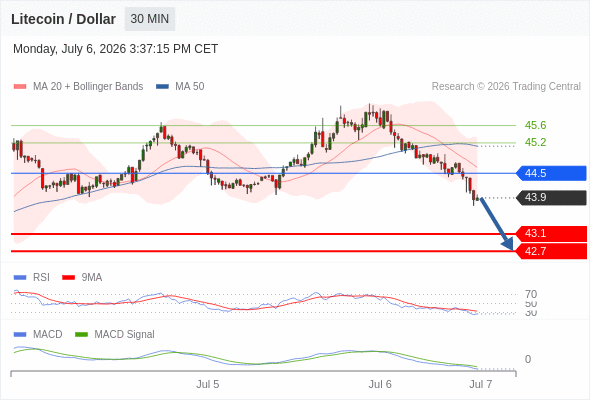The height and width of the screenshot is (400, 590).
Task: Click the Research © 2026 Trading Central credit
Action: pos(506,87)
